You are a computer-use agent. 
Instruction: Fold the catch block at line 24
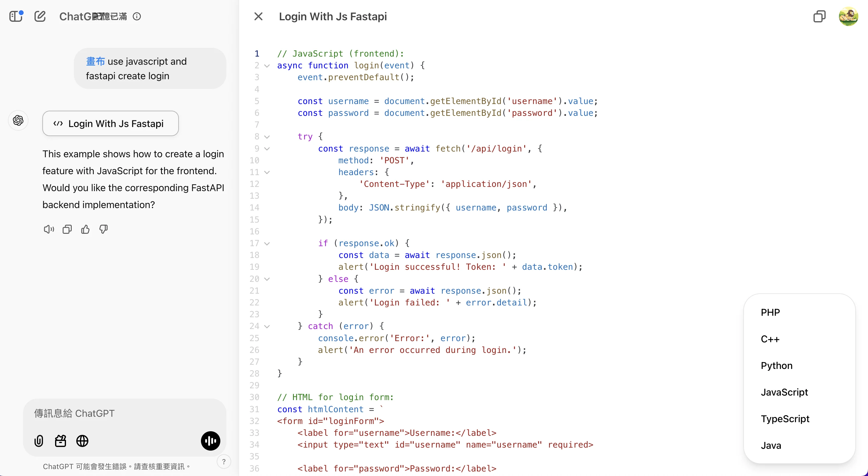[267, 326]
